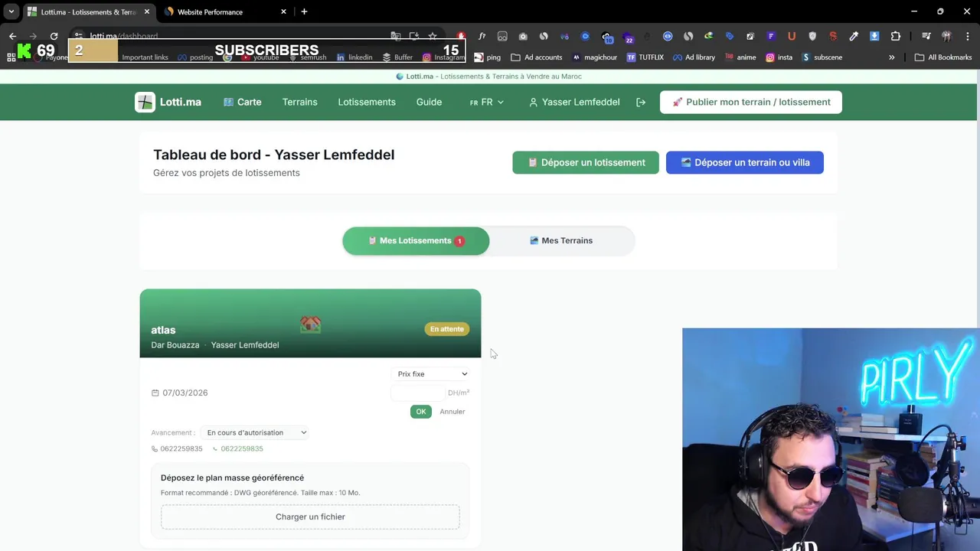Open Terrains in the navigation bar
980x551 pixels.
(299, 102)
